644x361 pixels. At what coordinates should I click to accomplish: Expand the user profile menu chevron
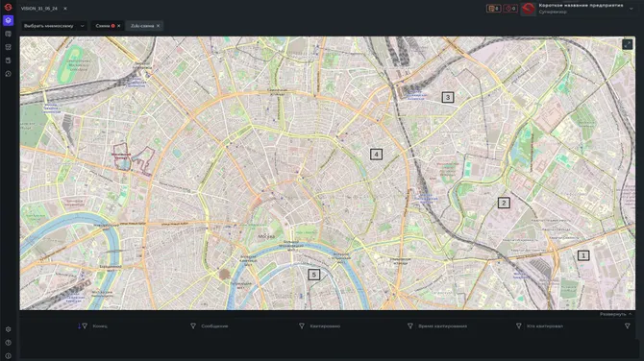(632, 9)
